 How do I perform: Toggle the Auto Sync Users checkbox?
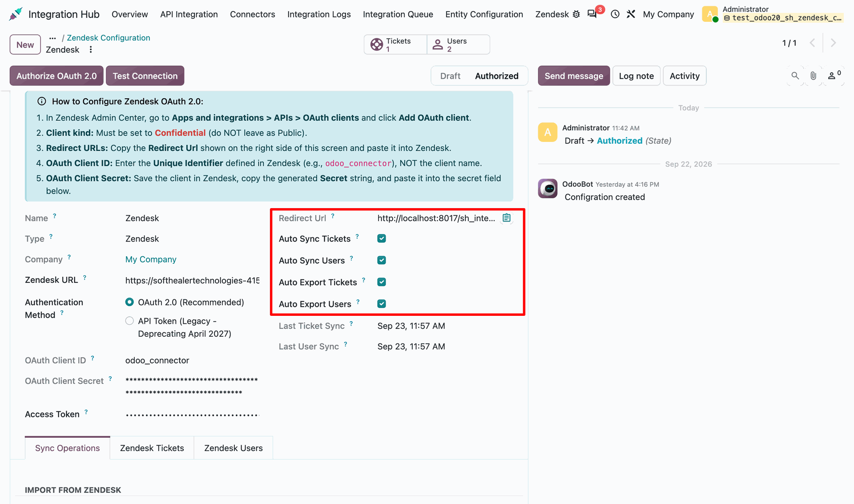[x=382, y=260]
